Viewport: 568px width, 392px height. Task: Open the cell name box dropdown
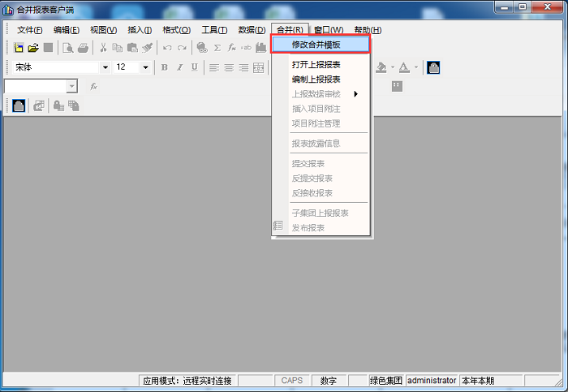point(71,86)
